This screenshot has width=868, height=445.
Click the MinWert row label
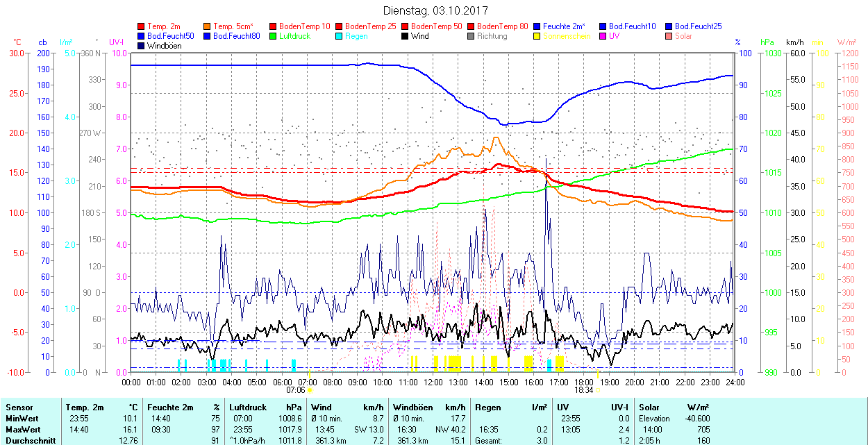point(23,419)
